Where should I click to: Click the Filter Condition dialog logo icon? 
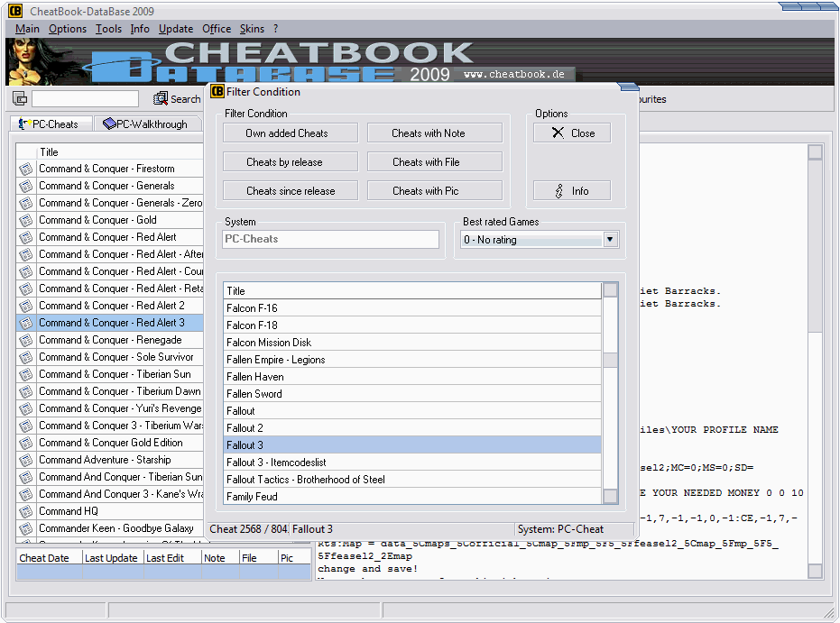click(217, 92)
